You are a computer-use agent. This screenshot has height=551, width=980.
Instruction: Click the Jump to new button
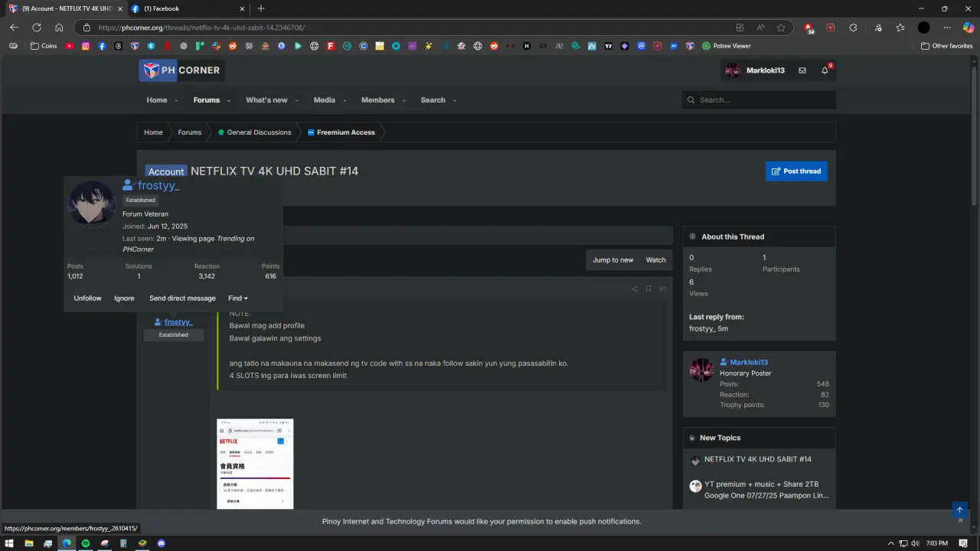[613, 260]
